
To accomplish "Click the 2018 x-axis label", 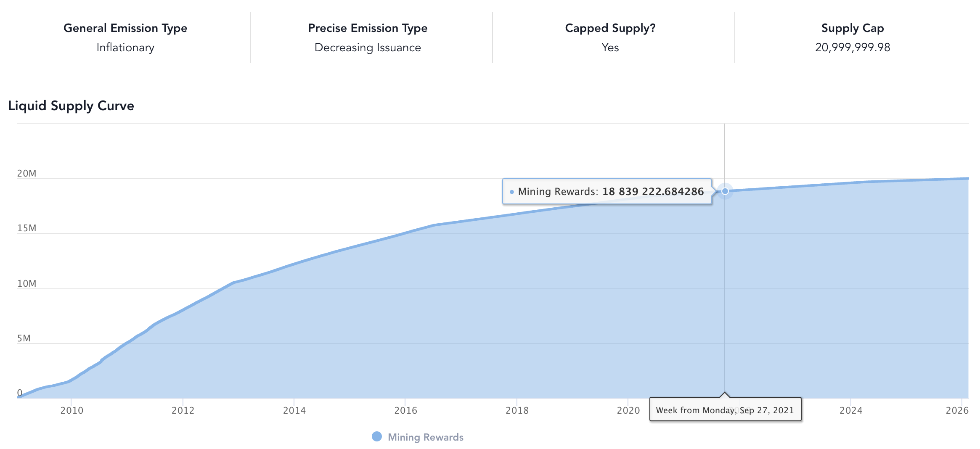I will (517, 410).
